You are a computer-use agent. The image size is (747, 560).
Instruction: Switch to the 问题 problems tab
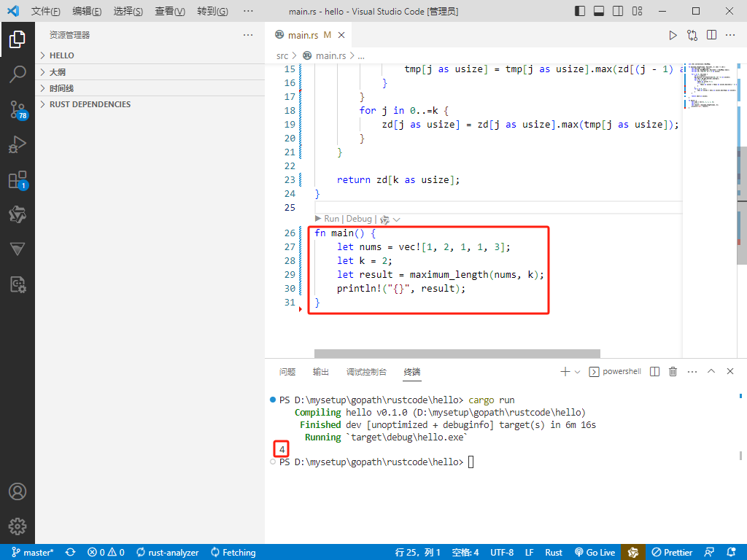[x=287, y=372]
